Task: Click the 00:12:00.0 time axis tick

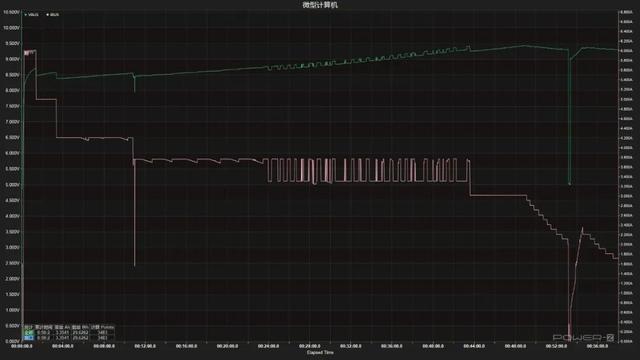Action: [145, 346]
